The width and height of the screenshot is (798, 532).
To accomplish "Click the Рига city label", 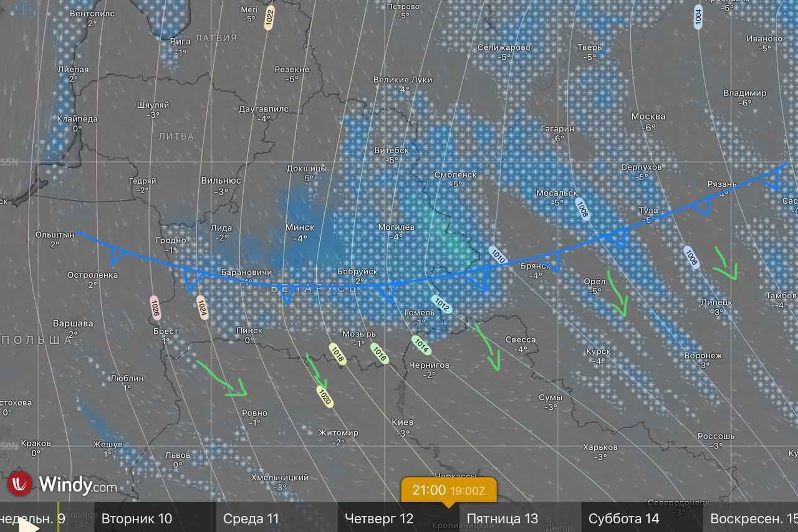I will pos(180,42).
